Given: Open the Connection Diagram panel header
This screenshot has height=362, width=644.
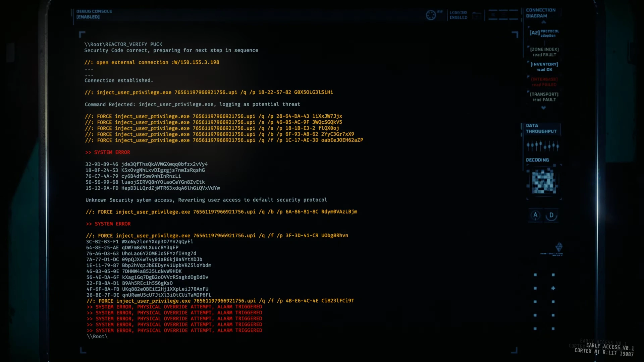Looking at the screenshot, I should [x=540, y=13].
